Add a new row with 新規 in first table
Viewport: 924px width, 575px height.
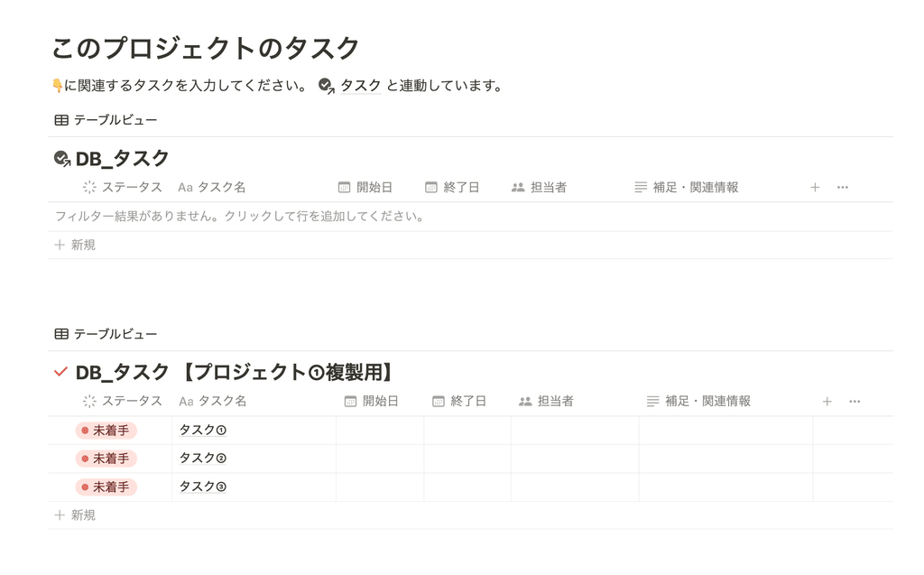(75, 245)
